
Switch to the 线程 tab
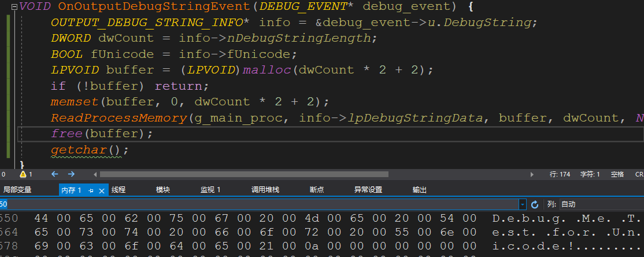(119, 189)
